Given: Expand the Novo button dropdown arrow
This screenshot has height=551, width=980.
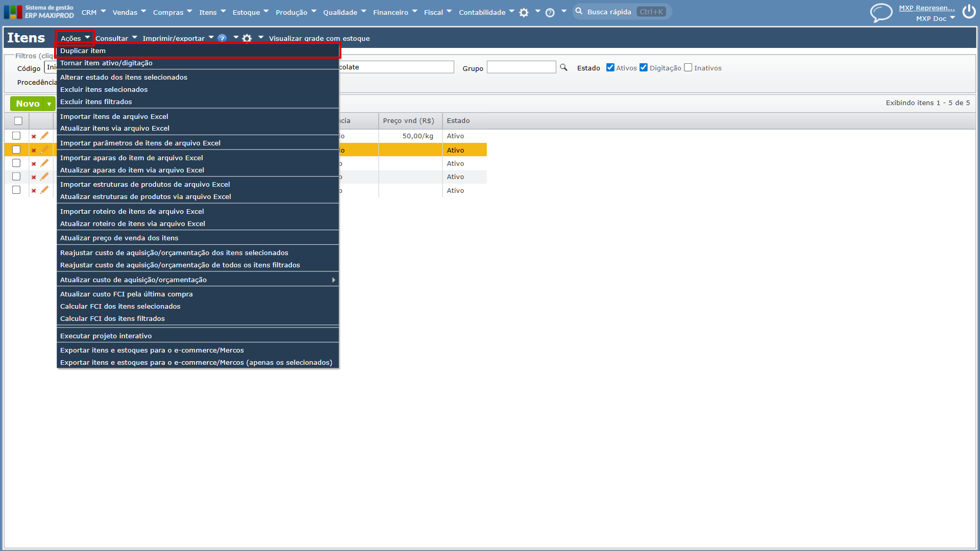Looking at the screenshot, I should [50, 104].
